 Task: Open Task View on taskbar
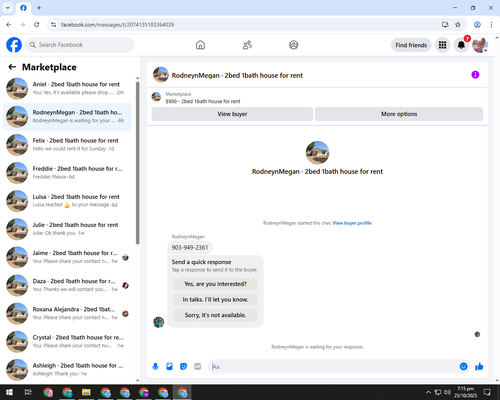pos(28,392)
